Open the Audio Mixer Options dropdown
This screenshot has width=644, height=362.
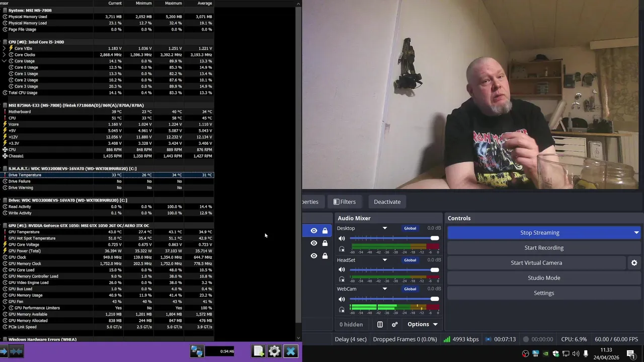point(423,324)
